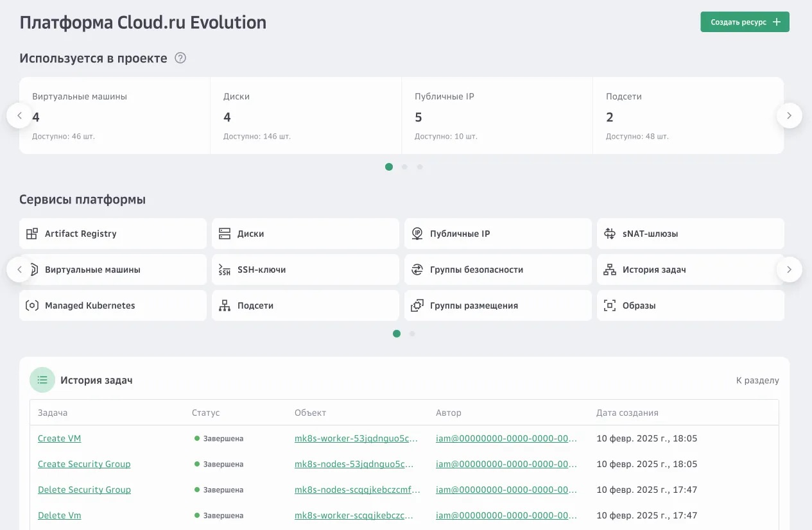Click the SSH-ключи service icon
The image size is (812, 530).
tap(224, 269)
